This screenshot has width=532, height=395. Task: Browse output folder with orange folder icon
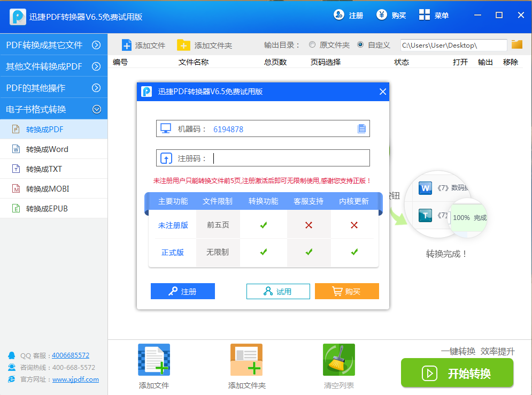pyautogui.click(x=517, y=44)
